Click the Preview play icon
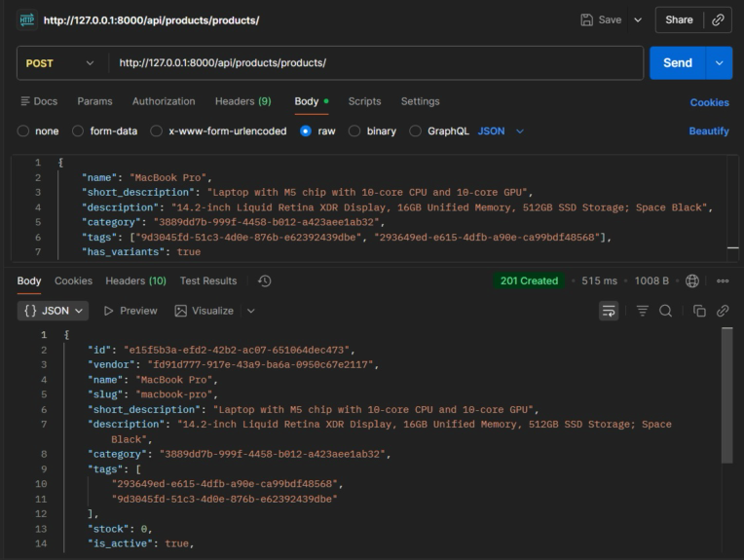 tap(109, 311)
